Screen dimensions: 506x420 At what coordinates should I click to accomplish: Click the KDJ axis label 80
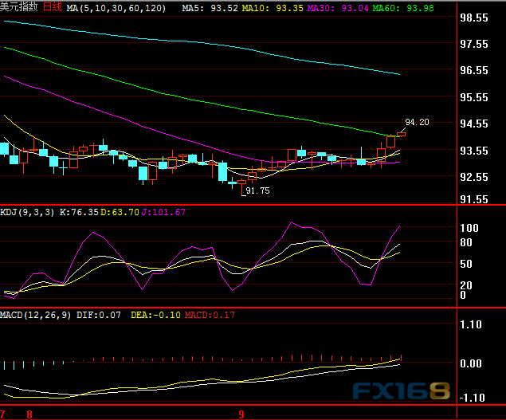tap(466, 242)
